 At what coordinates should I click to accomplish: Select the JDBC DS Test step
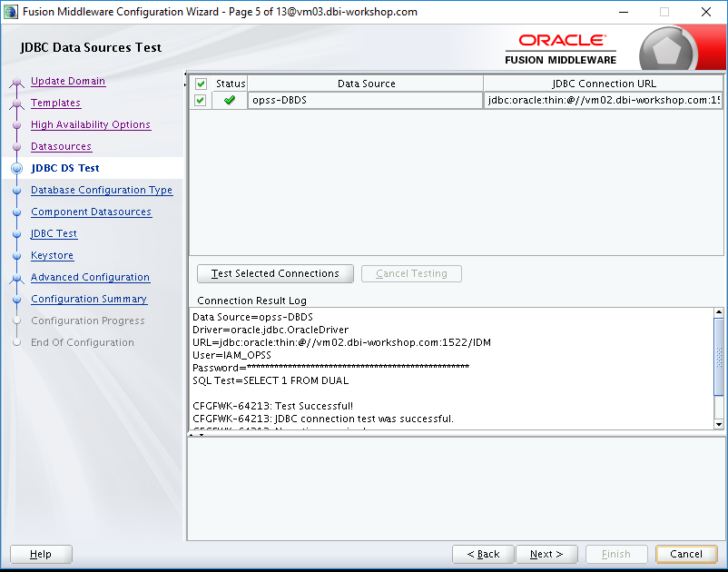[65, 168]
